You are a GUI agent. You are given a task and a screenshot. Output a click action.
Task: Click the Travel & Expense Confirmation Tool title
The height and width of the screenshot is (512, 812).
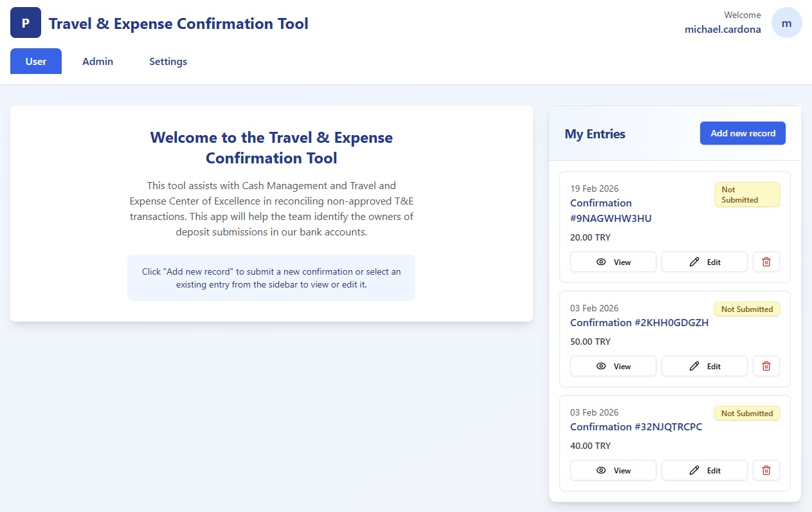pyautogui.click(x=179, y=24)
